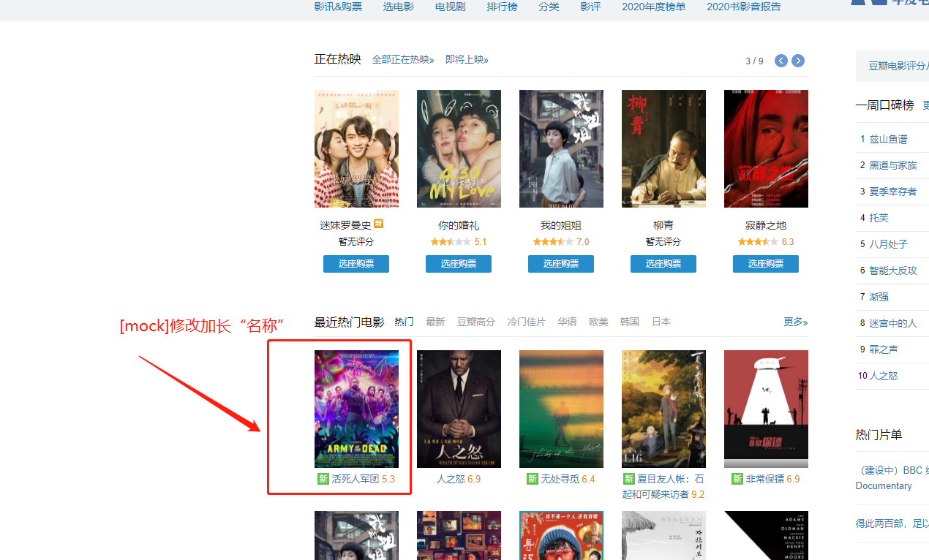Open 2020书影音报告 navigation link
The width and height of the screenshot is (929, 560).
click(x=743, y=7)
